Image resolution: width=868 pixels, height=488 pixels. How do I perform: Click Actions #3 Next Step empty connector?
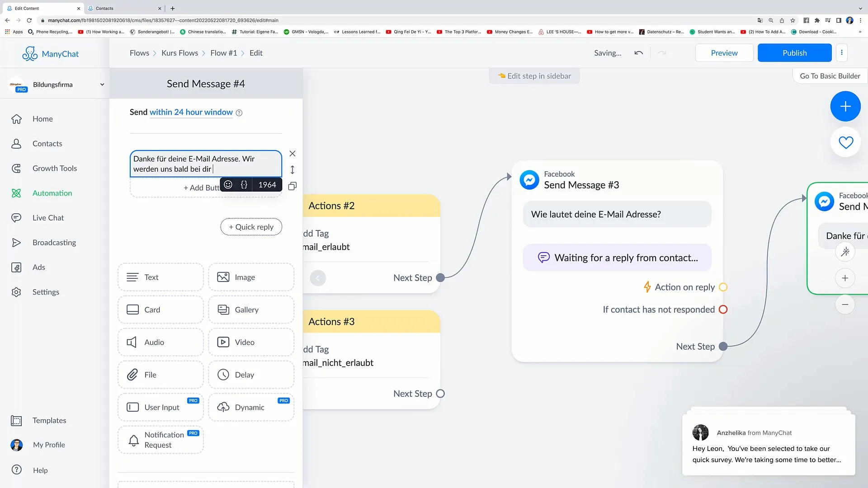pyautogui.click(x=440, y=394)
